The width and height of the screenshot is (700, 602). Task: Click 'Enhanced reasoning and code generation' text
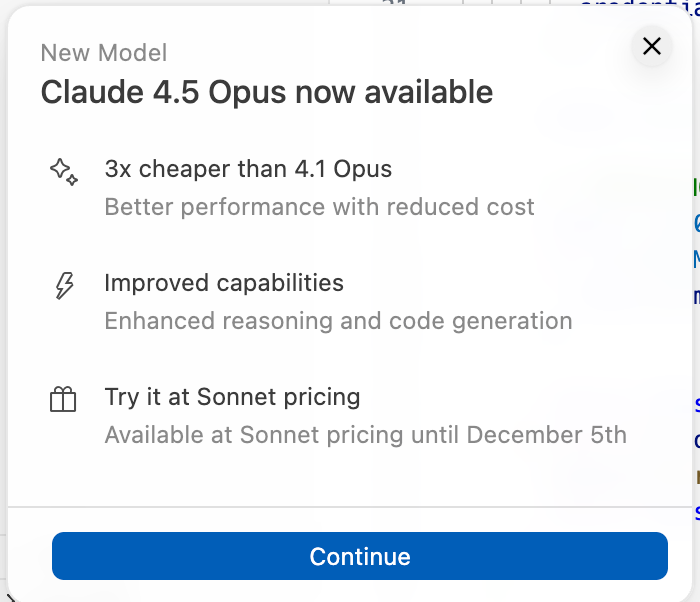(338, 321)
